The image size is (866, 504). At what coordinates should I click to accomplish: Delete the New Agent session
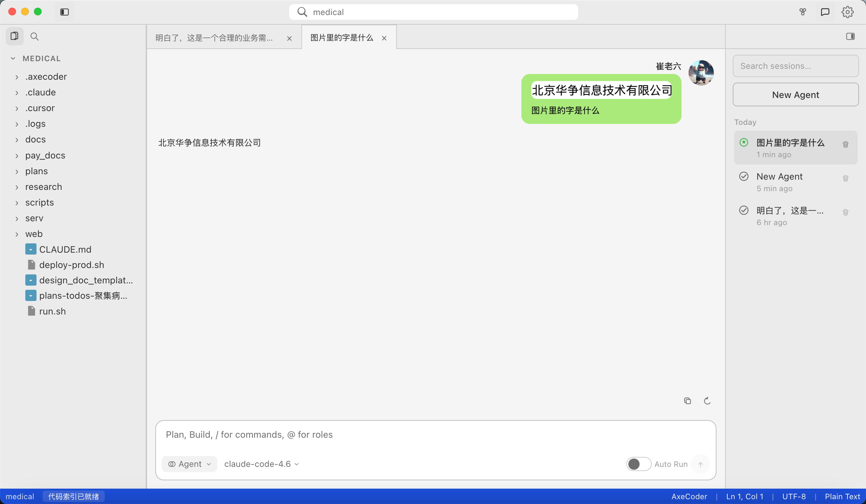click(846, 178)
